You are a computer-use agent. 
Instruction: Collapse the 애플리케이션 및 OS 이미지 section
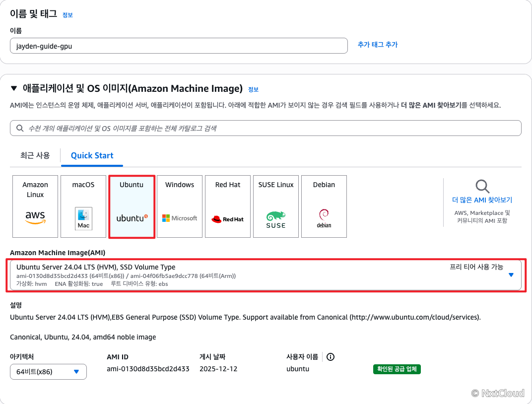point(14,88)
